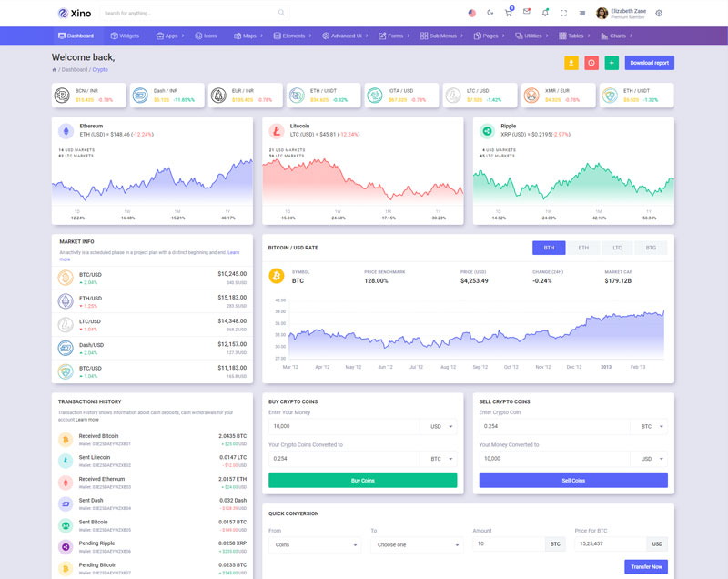This screenshot has width=728, height=579.
Task: Click the red clock icon button
Action: [x=591, y=63]
